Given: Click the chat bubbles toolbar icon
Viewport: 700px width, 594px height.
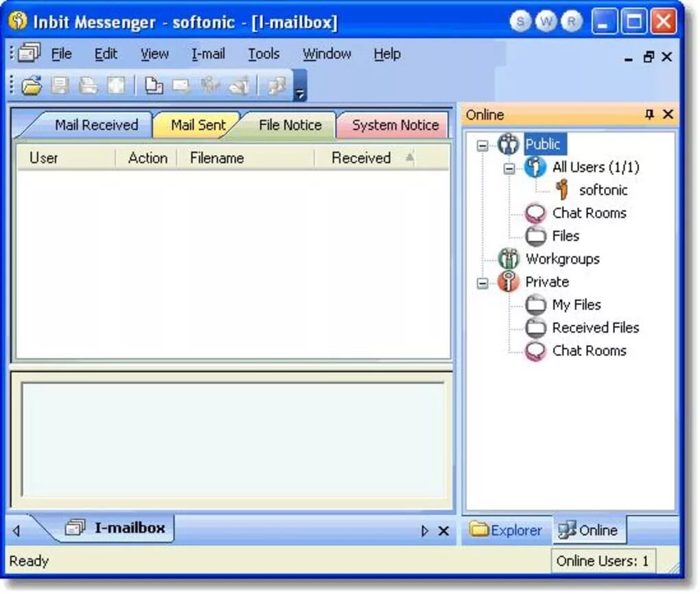Looking at the screenshot, I should (239, 85).
